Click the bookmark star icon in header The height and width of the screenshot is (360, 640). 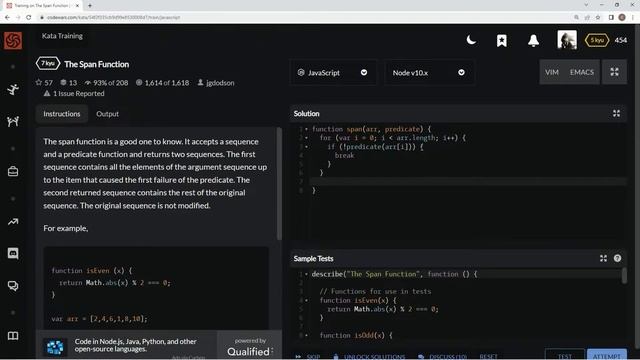(502, 40)
